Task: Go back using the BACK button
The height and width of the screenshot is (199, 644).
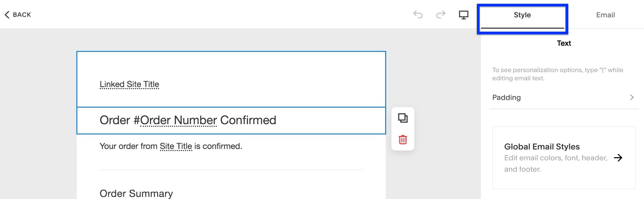Action: point(18,15)
